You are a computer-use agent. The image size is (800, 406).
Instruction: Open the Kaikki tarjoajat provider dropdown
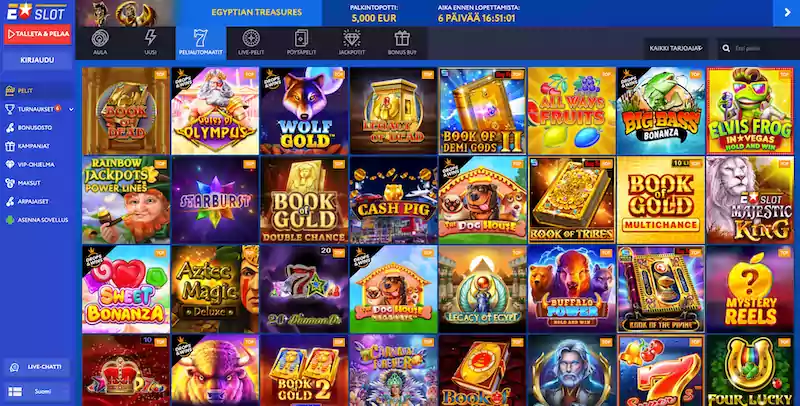coord(676,48)
